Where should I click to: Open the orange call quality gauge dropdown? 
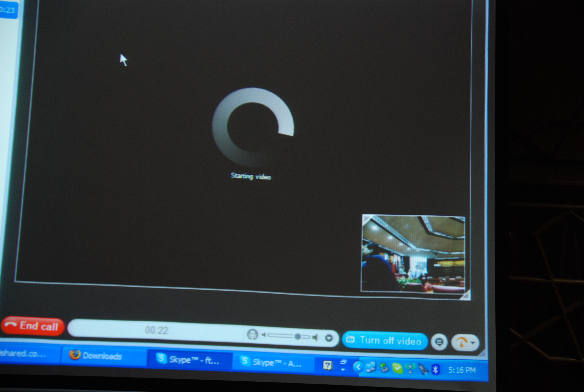click(x=465, y=343)
